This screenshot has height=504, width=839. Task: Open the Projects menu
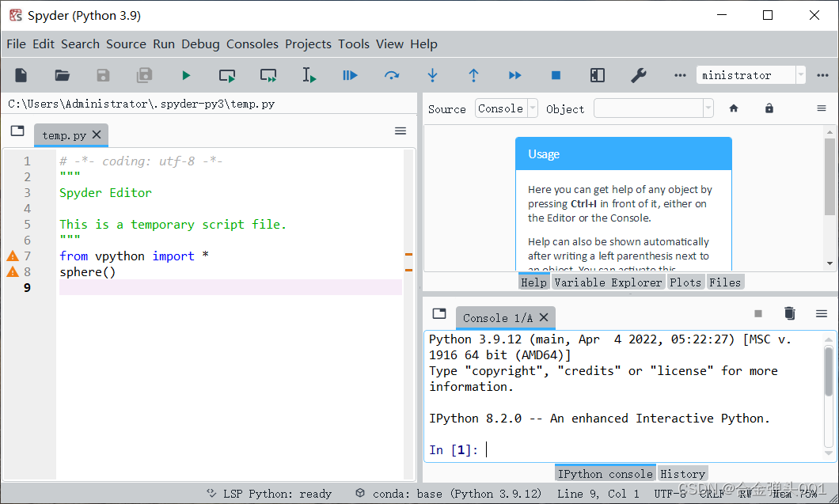click(308, 44)
